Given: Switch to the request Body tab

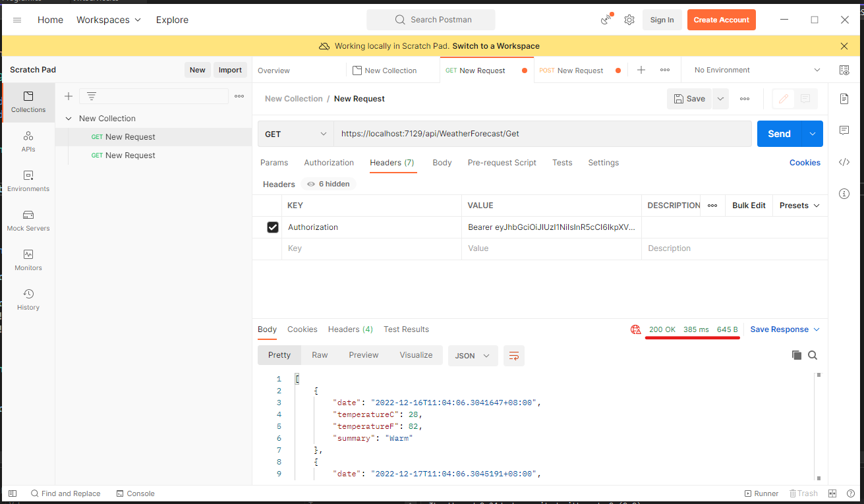Looking at the screenshot, I should 442,163.
